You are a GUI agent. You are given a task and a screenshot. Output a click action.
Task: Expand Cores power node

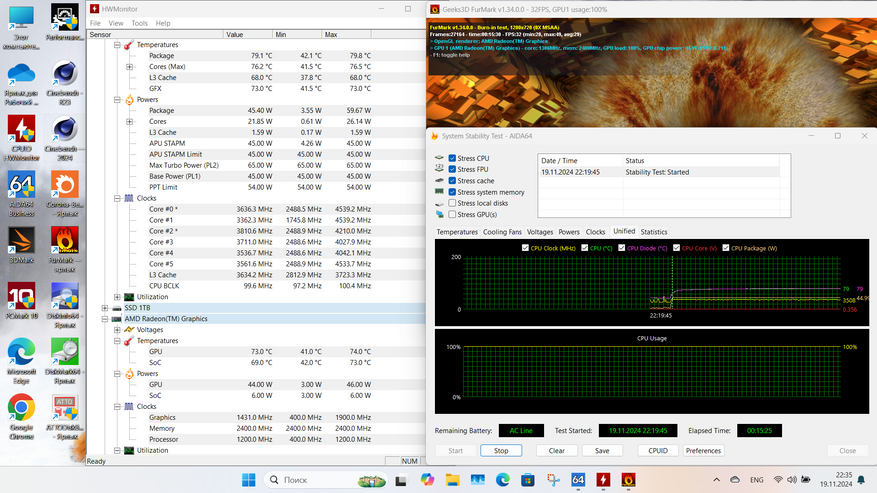click(129, 121)
